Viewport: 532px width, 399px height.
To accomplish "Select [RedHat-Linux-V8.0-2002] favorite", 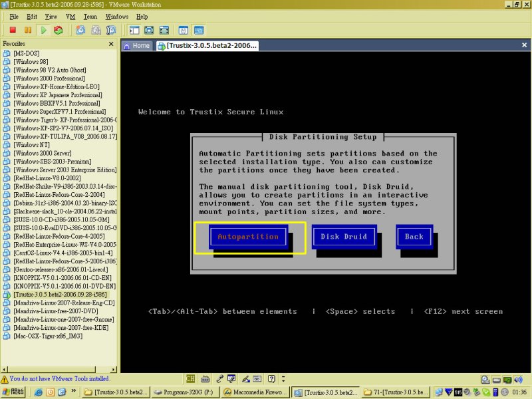I will point(47,178).
